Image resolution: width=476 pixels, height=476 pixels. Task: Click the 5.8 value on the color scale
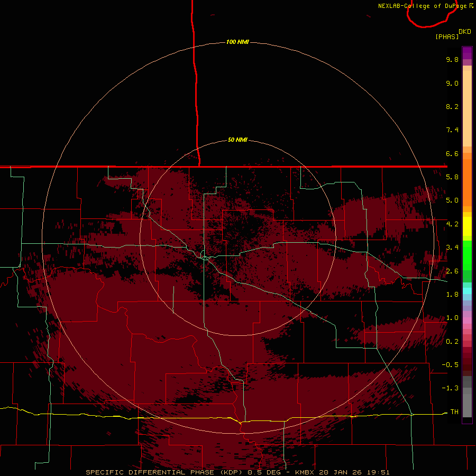[x=452, y=177]
